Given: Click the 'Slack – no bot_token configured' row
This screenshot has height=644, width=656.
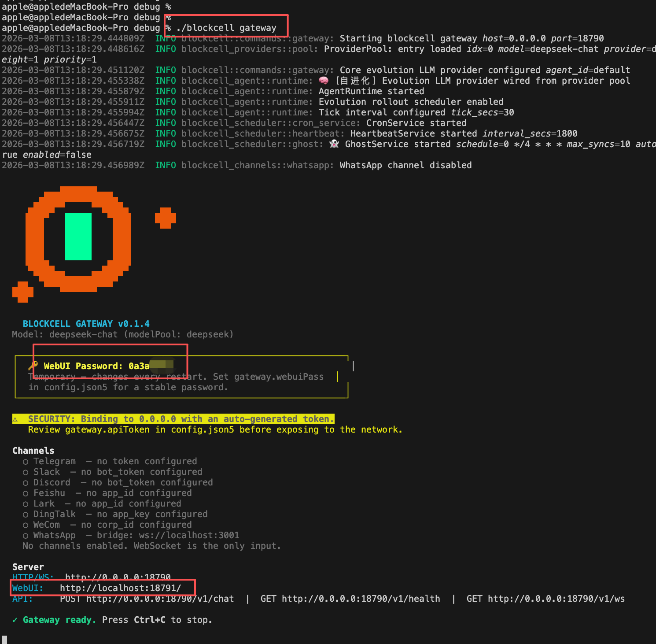Looking at the screenshot, I should tap(113, 472).
